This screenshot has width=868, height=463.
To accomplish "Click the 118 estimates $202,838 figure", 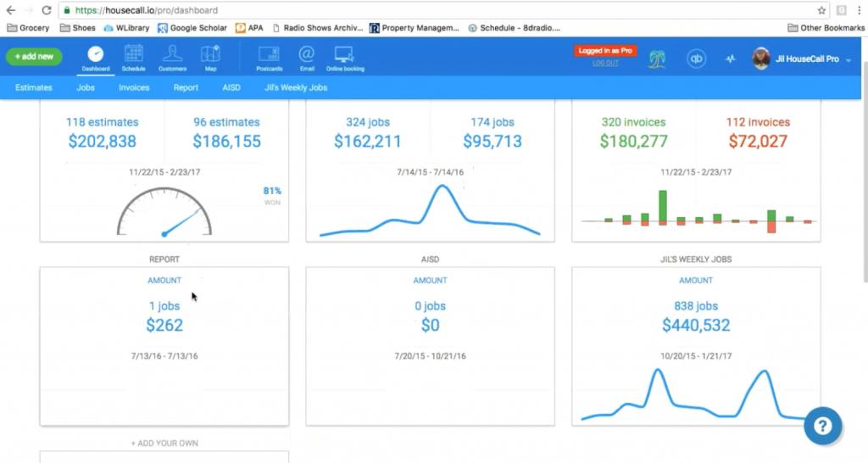I will point(103,133).
